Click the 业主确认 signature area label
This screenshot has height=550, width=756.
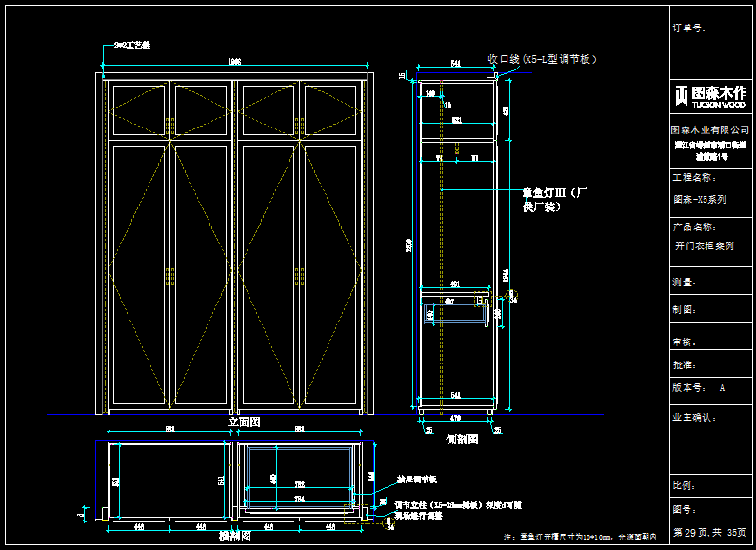pos(693,417)
